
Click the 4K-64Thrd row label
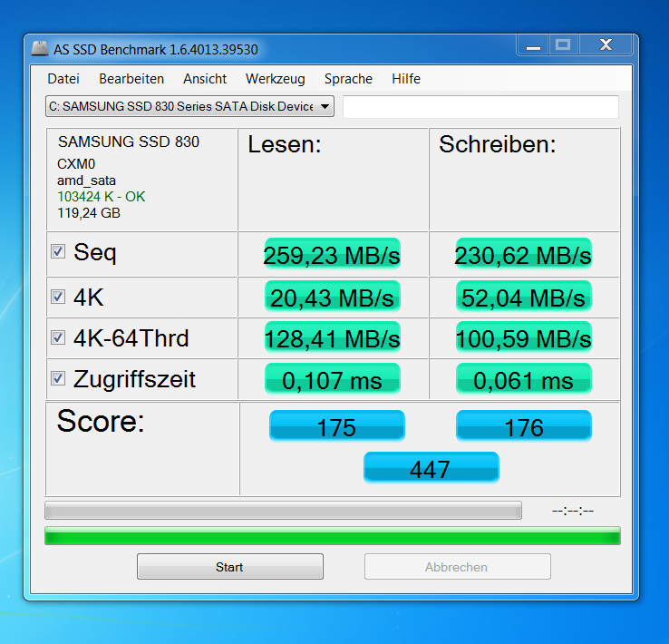pyautogui.click(x=131, y=338)
